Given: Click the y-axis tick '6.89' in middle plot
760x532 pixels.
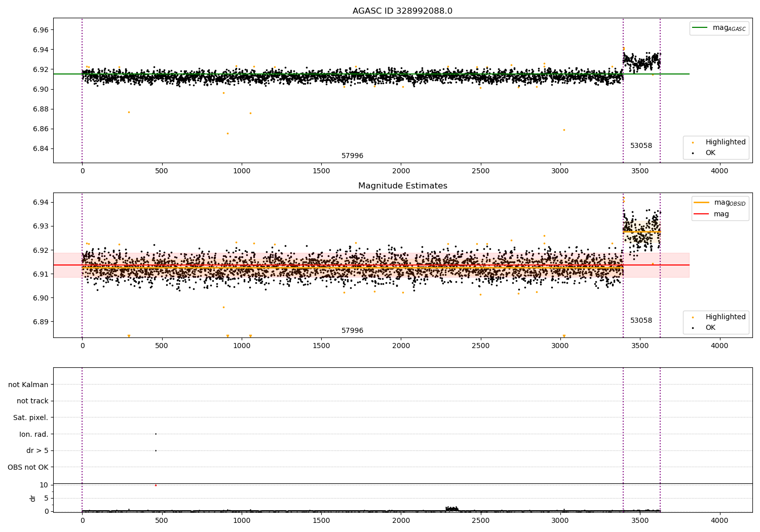Looking at the screenshot, I should pyautogui.click(x=40, y=322).
